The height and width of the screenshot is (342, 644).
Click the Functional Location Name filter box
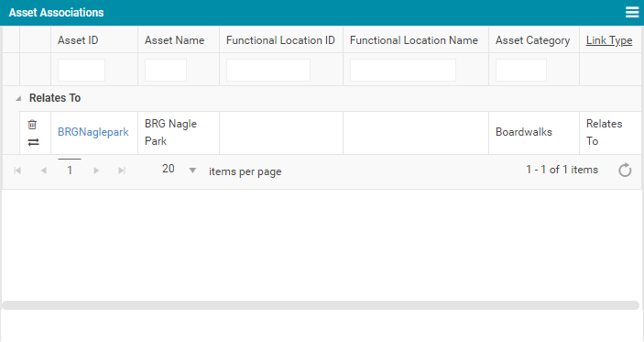point(403,70)
